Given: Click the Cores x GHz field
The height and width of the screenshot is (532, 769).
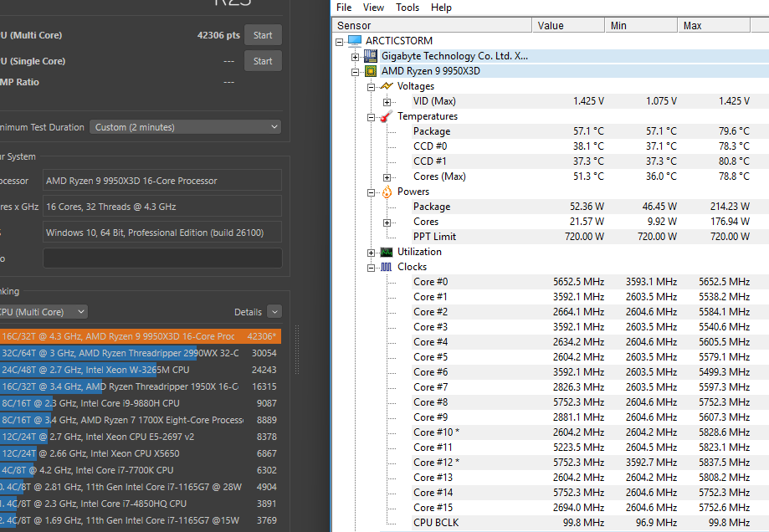Looking at the screenshot, I should coord(162,207).
